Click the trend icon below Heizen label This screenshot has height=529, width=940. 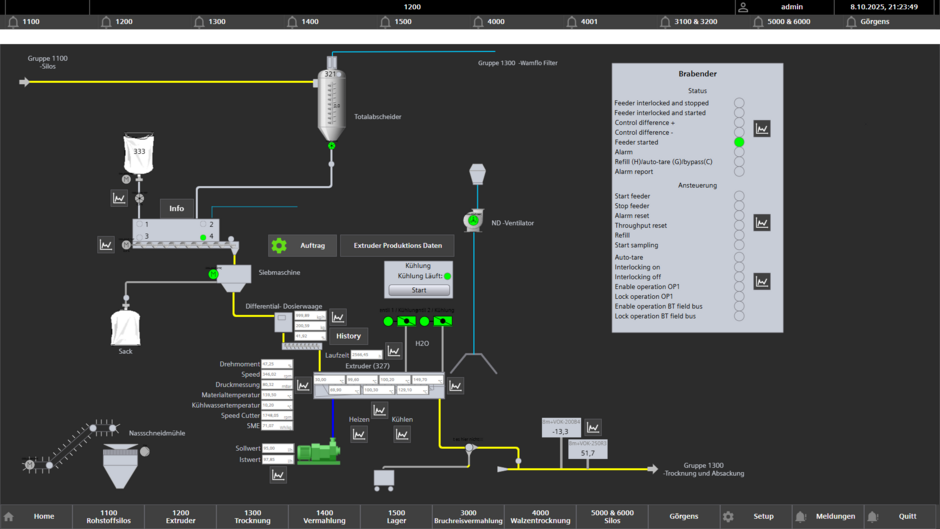pyautogui.click(x=359, y=434)
